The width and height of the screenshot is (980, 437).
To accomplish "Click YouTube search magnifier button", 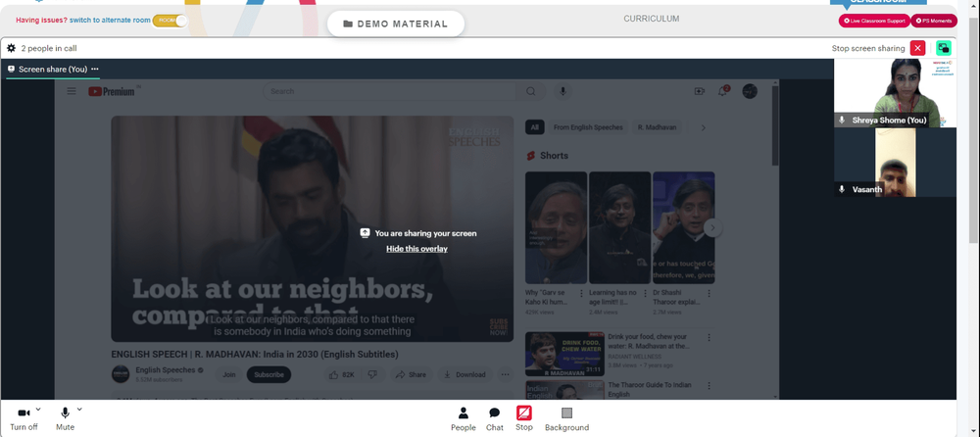I will 530,91.
